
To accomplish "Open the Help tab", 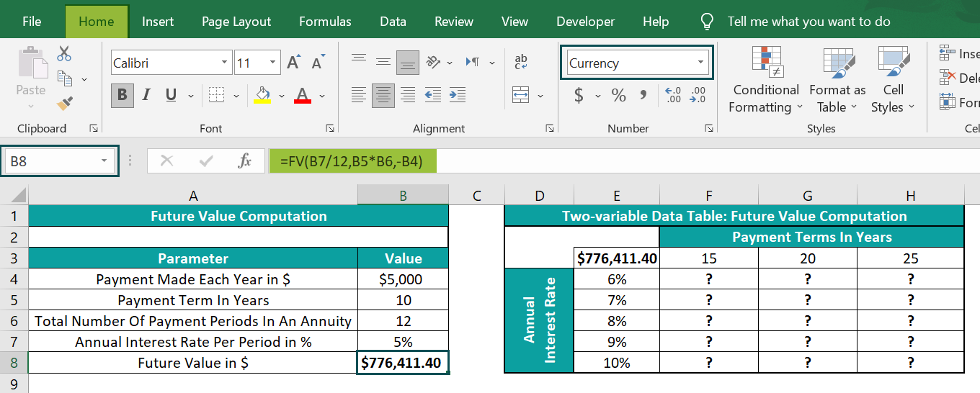I will tap(656, 22).
